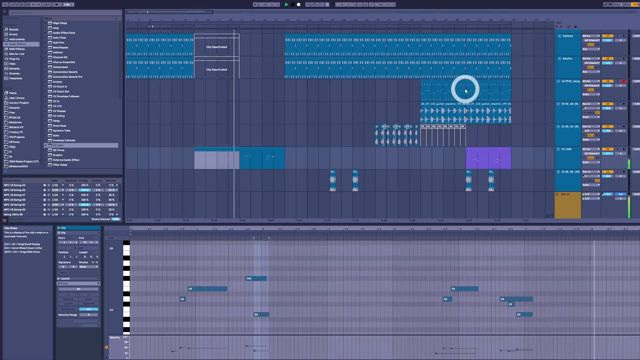Viewport: 640px width, 360px height.
Task: Click the Compressor device in browser list
Action: pyautogui.click(x=60, y=67)
